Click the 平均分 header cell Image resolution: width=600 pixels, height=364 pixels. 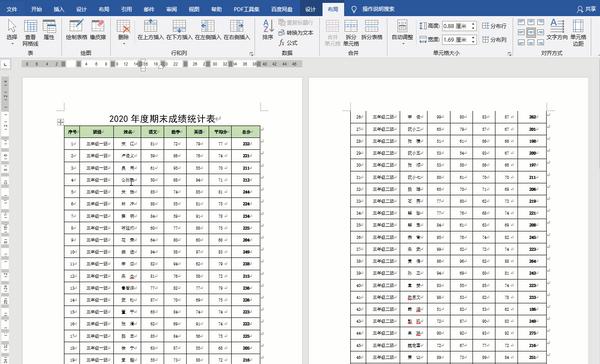coord(220,132)
